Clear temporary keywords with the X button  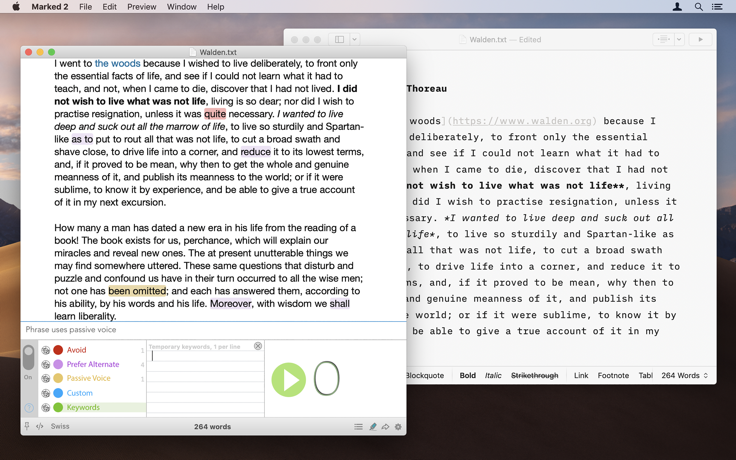point(258,346)
